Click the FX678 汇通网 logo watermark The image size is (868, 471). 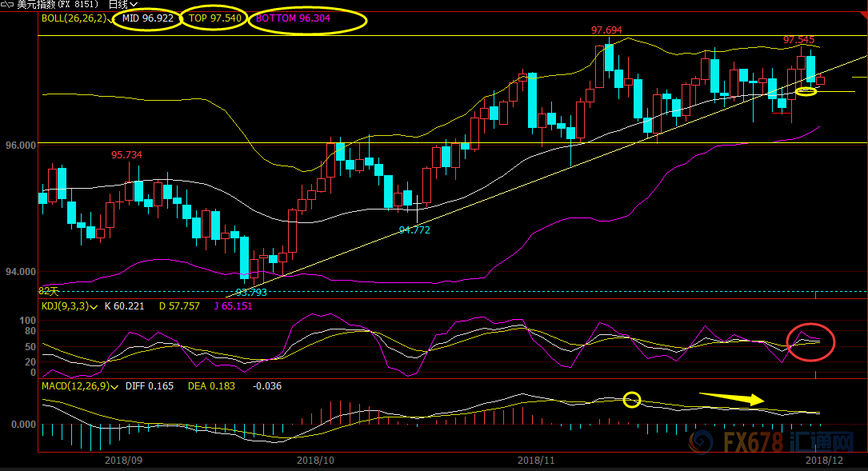(x=774, y=441)
